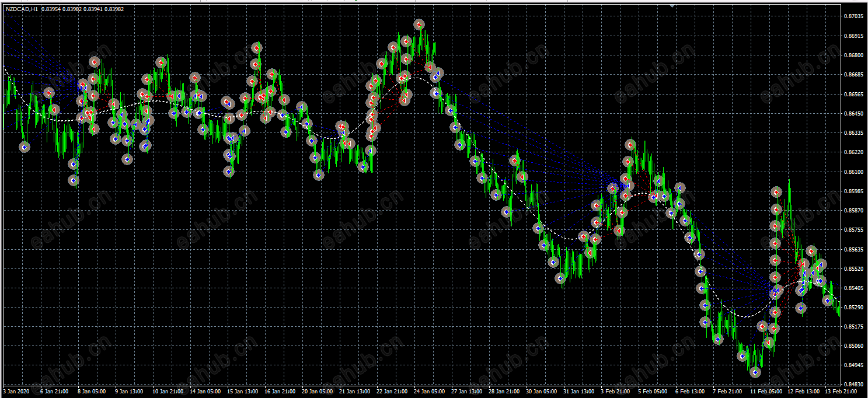Click the 28 Jan 21:00 time label
This screenshot has height=398, width=868.
(504, 391)
